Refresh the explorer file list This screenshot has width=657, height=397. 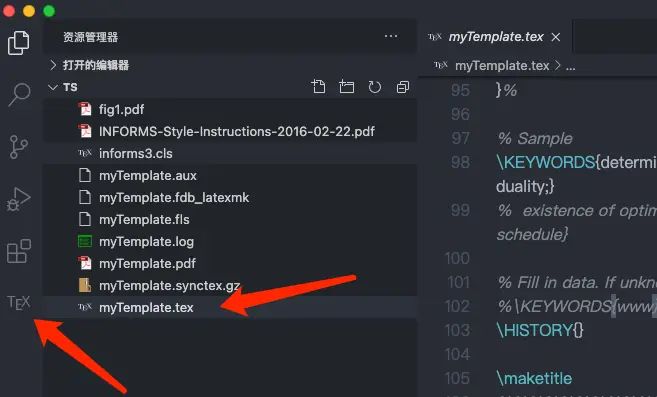click(x=375, y=87)
